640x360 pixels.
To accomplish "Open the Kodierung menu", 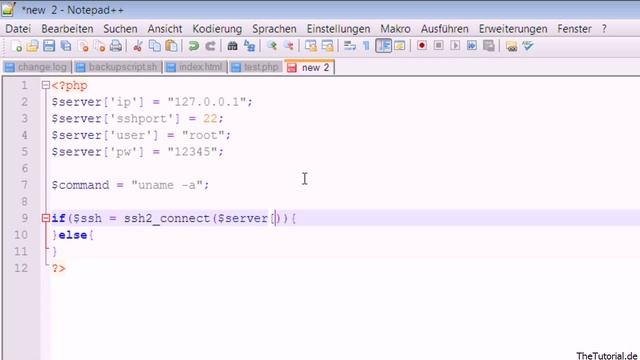I will click(217, 29).
